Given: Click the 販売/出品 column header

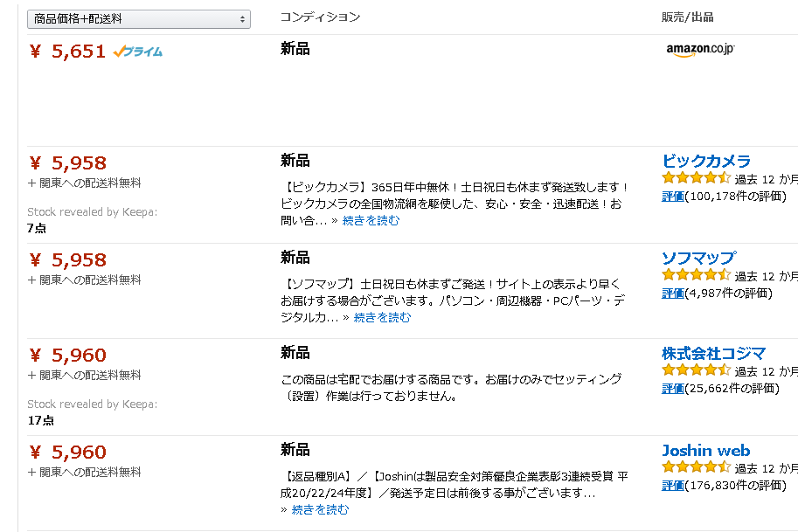Looking at the screenshot, I should click(x=687, y=17).
